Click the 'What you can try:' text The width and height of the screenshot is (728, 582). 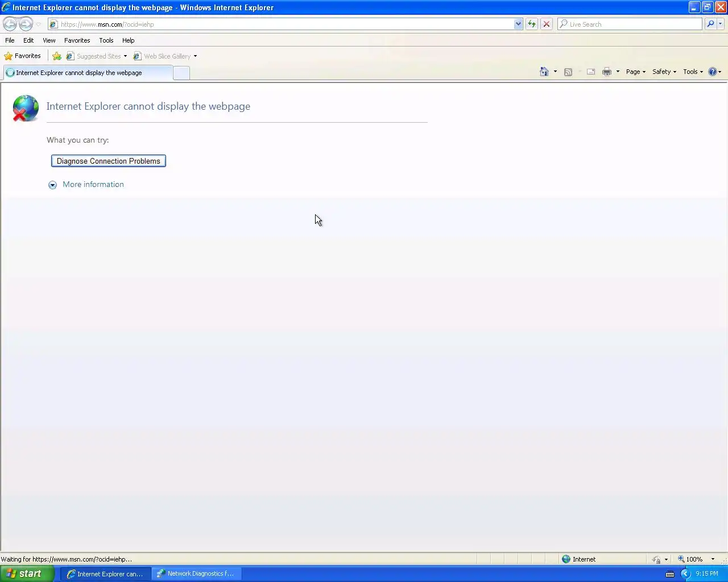point(78,140)
